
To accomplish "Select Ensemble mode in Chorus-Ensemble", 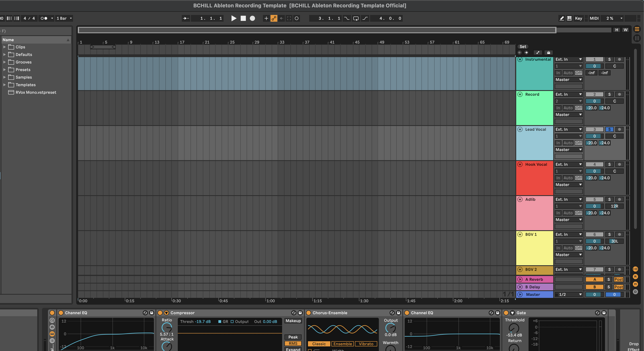I will 343,344.
